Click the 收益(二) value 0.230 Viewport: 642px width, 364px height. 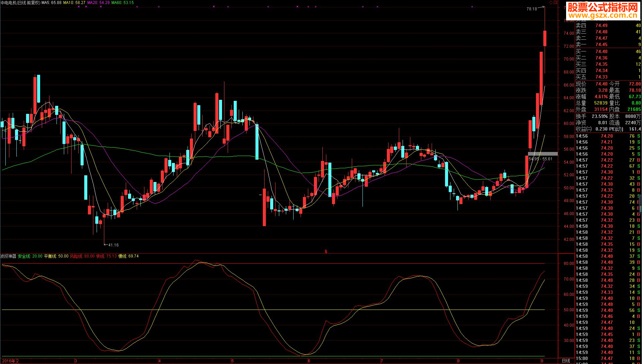pyautogui.click(x=601, y=129)
